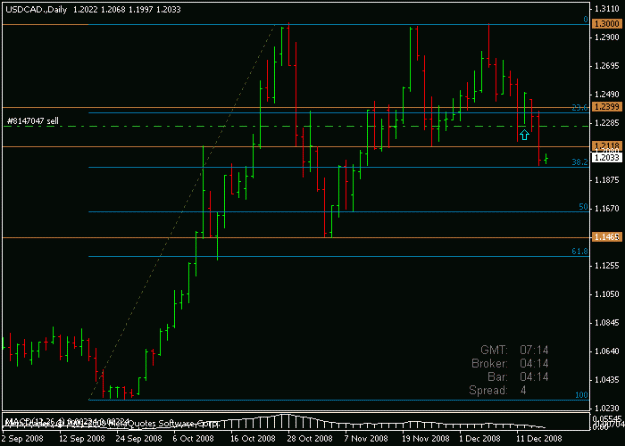Click the 1.0845 price axis value
The height and width of the screenshot is (446, 625).
click(607, 322)
